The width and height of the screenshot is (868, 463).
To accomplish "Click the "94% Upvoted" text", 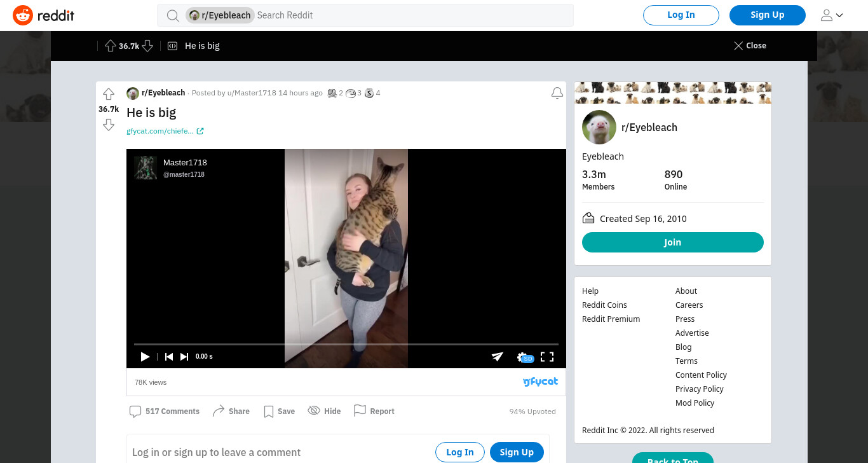I will 532,411.
